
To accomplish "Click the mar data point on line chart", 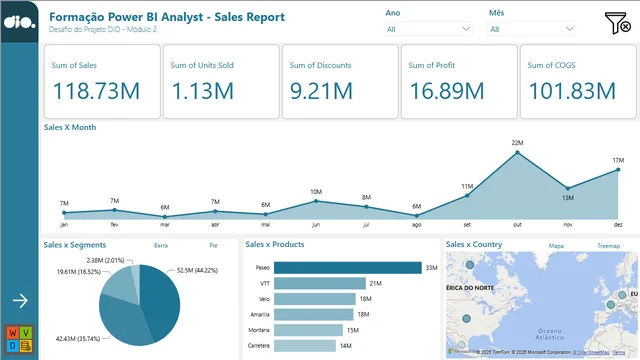I will coord(165,216).
